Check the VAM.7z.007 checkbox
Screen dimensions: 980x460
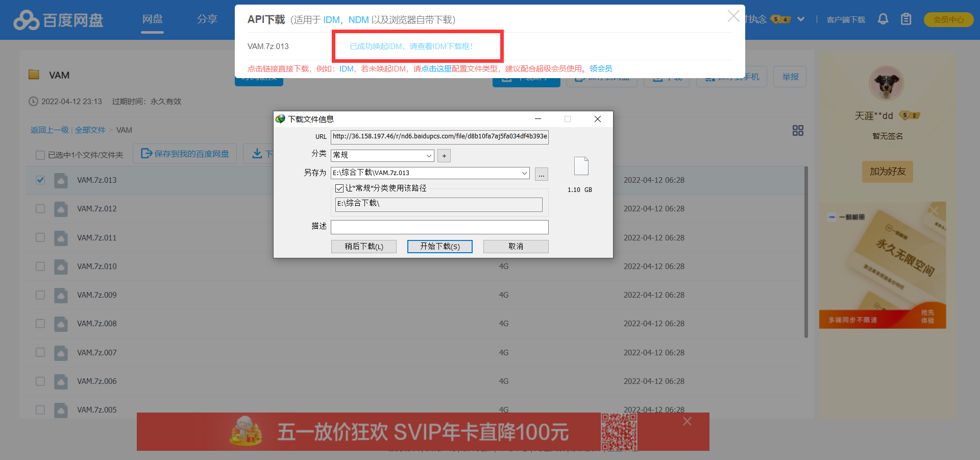[40, 352]
